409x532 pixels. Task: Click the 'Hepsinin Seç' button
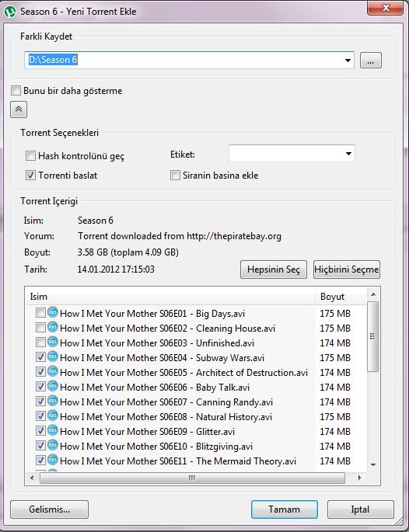274,269
